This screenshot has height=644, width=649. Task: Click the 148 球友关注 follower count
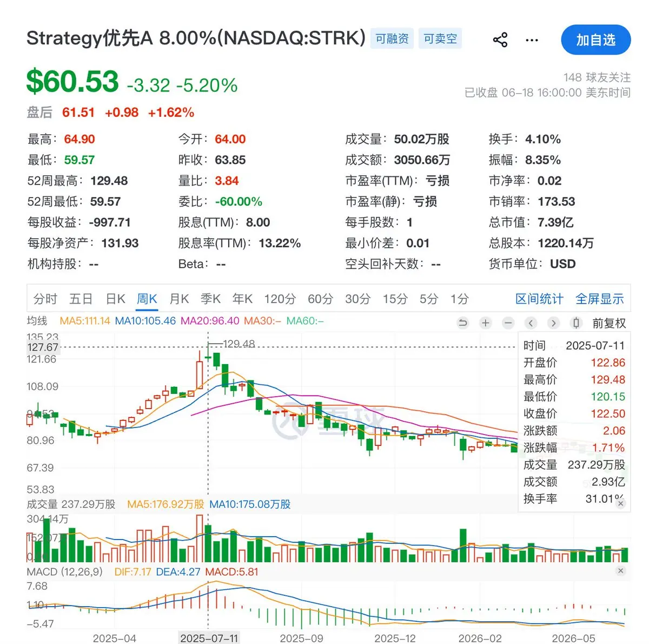click(x=597, y=77)
